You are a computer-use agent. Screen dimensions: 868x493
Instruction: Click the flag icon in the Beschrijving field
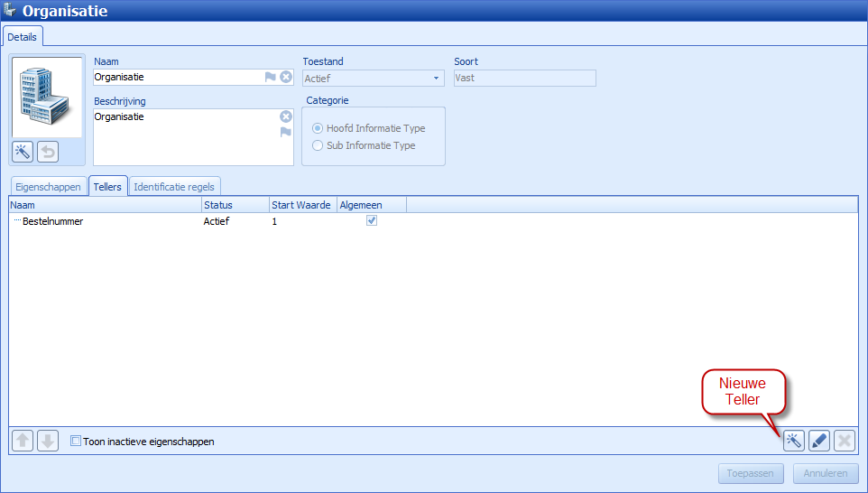(x=286, y=132)
